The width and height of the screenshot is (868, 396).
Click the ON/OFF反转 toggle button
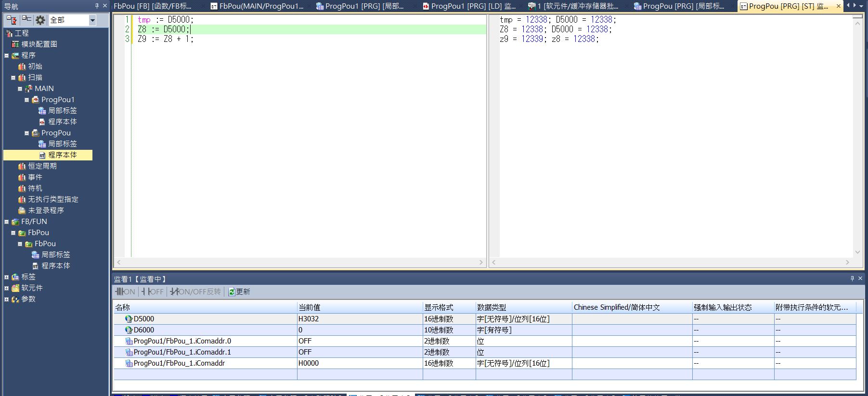tap(195, 292)
